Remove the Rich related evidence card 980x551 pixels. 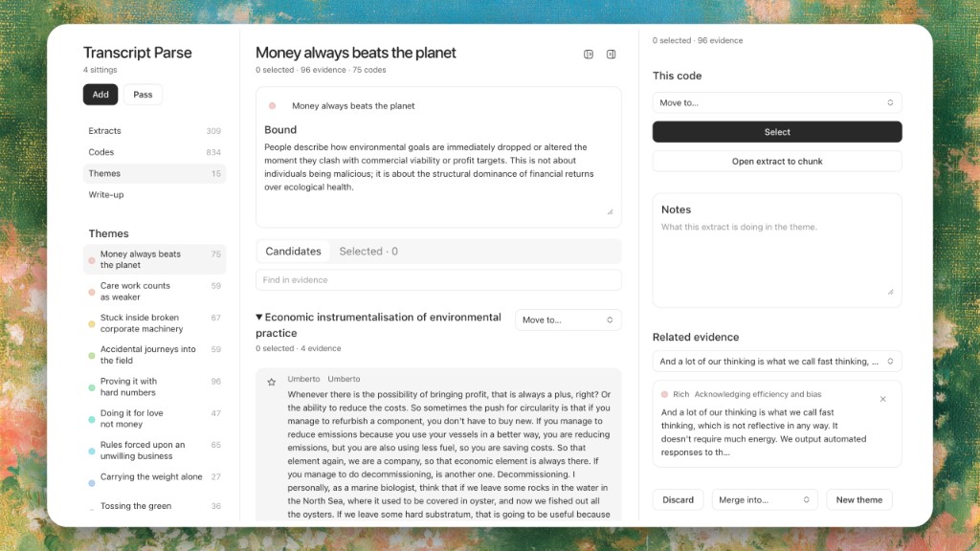[x=882, y=399]
